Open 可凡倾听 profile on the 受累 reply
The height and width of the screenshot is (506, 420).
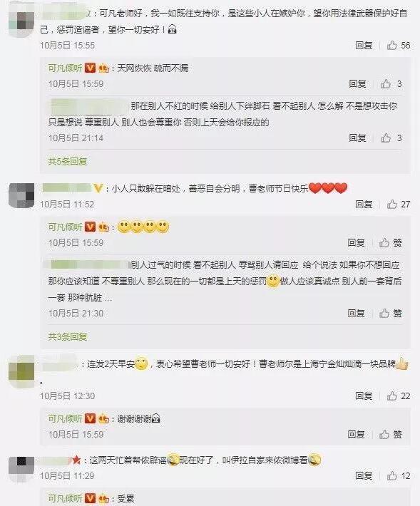point(65,498)
